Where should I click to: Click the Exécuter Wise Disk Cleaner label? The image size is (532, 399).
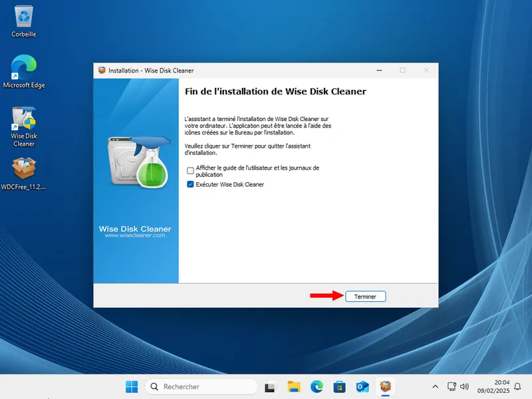coord(229,185)
